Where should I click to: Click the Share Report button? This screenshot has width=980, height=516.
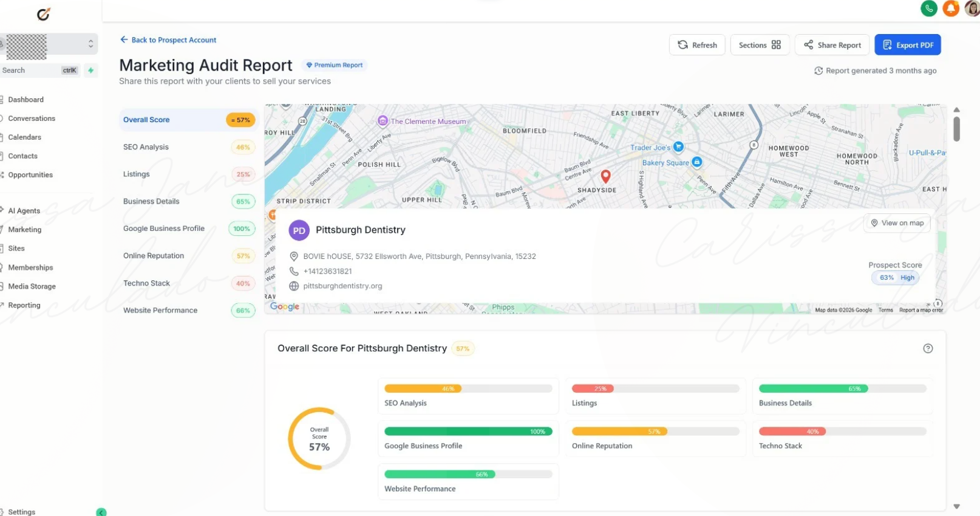(832, 45)
